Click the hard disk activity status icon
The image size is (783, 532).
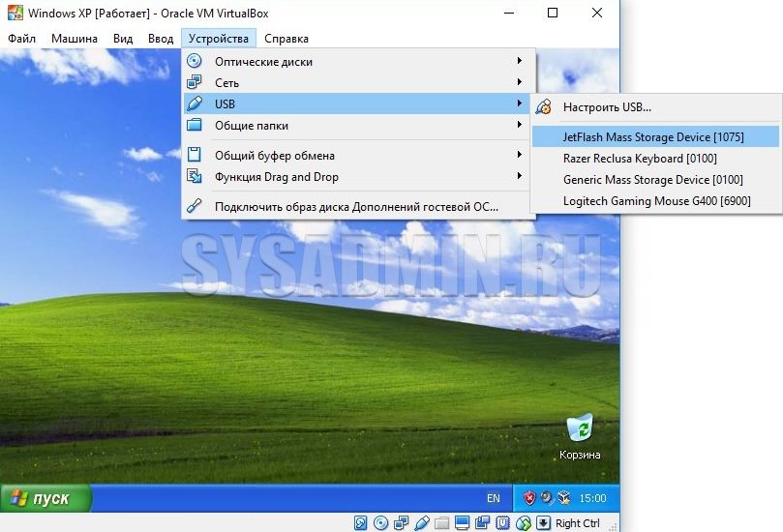(x=361, y=523)
